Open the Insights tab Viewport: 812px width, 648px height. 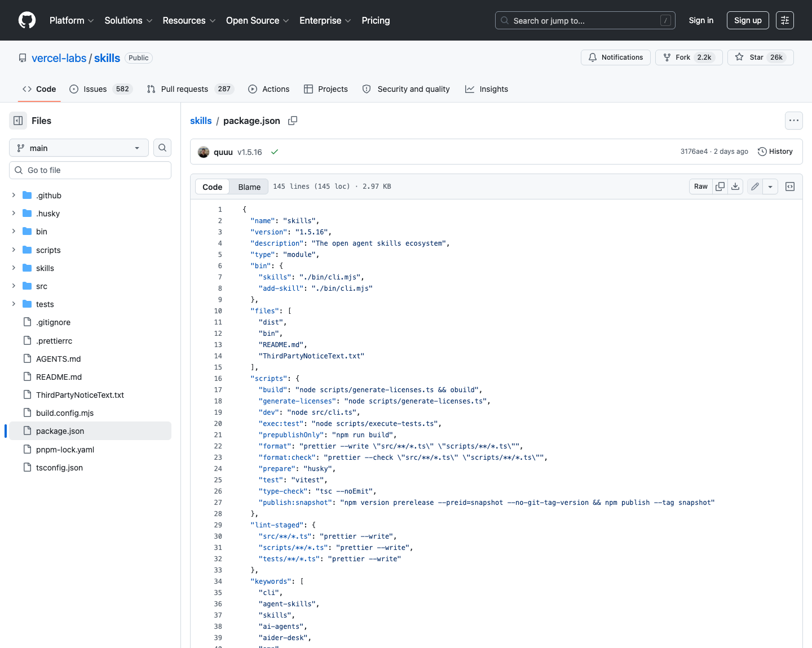(487, 89)
